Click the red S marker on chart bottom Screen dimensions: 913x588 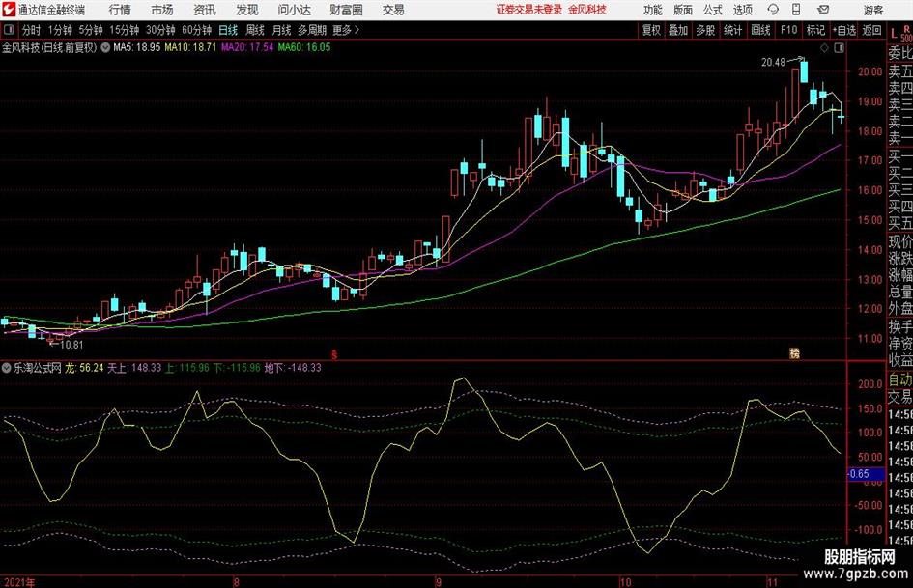[x=334, y=354]
